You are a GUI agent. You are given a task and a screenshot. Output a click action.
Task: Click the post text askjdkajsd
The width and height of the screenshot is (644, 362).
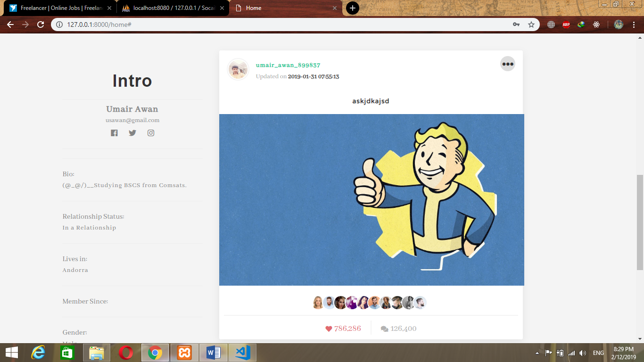point(371,101)
